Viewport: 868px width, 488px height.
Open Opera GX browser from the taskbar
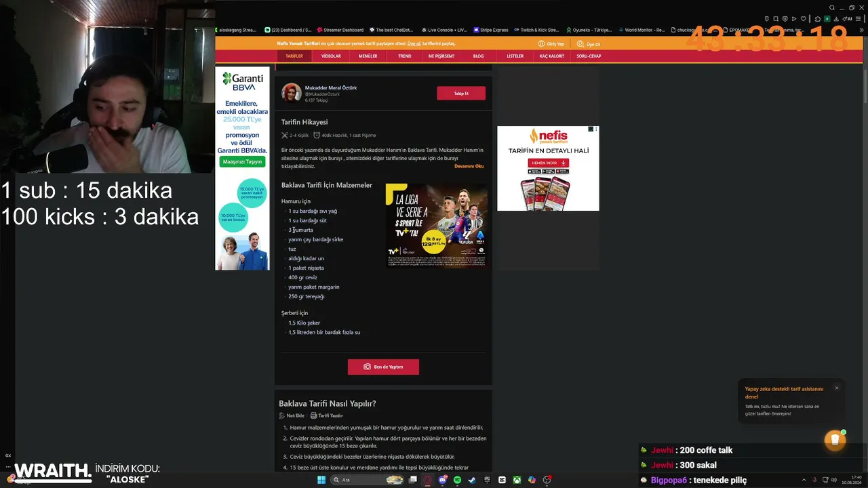(427, 480)
